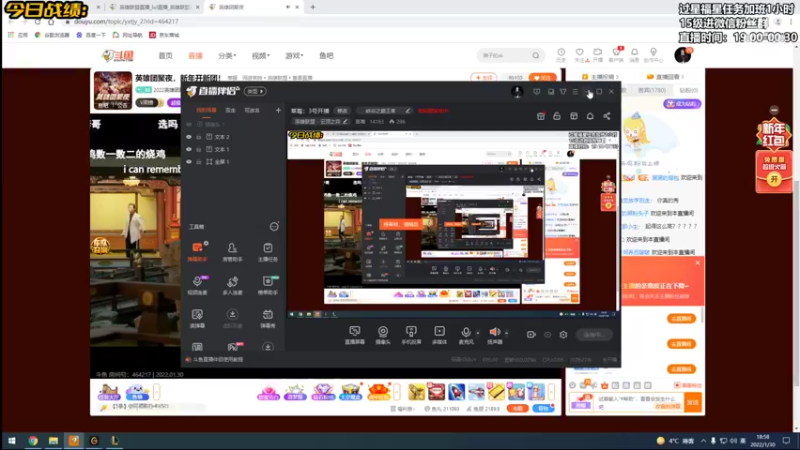Expand the microphone volume arrow
800x450 pixels.
tap(478, 333)
